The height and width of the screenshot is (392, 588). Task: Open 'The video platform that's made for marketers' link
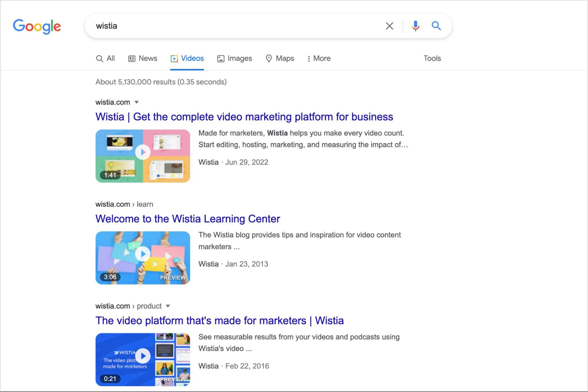click(x=219, y=321)
